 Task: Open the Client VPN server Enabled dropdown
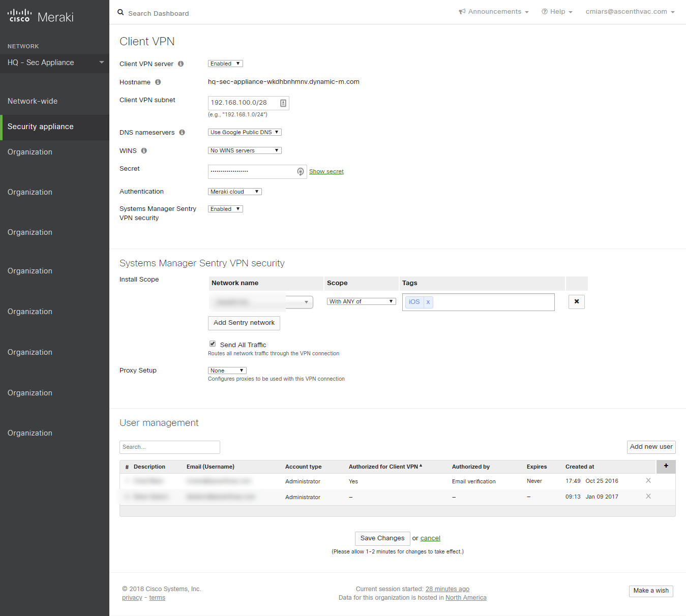[225, 64]
